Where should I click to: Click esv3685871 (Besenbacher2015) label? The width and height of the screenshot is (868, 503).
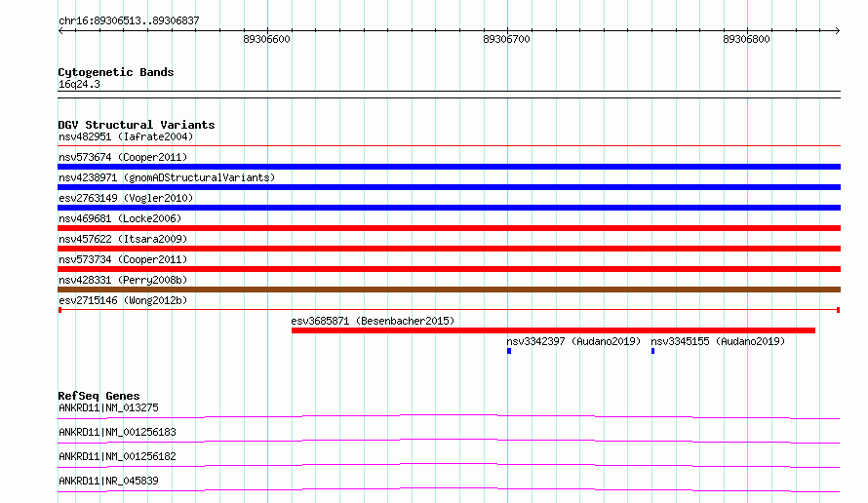[373, 321]
